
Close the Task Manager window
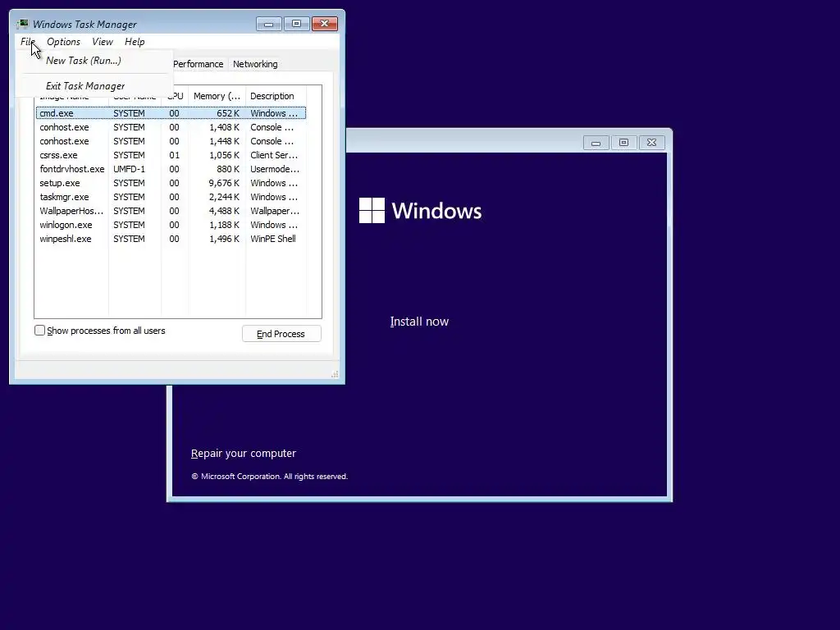[x=325, y=24]
